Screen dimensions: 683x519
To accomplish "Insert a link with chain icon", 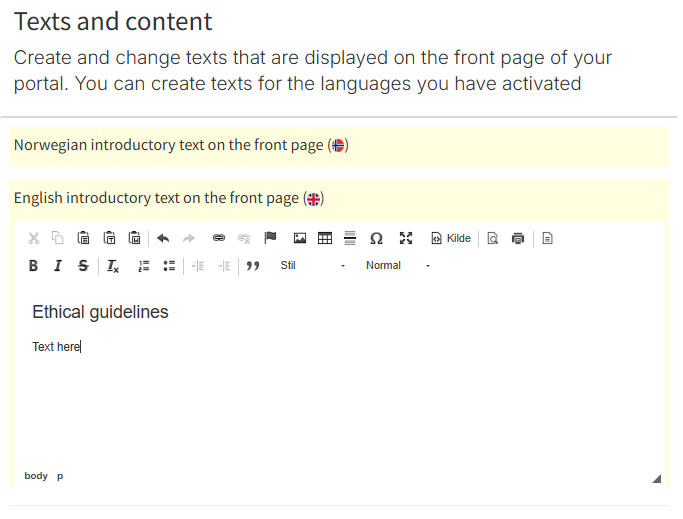I will pos(219,238).
